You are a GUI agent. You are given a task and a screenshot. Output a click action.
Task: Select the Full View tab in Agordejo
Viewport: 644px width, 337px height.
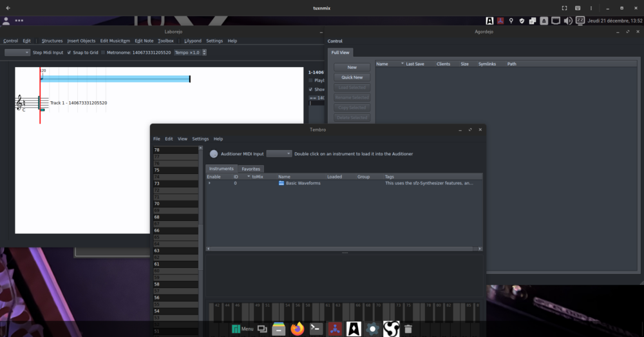click(341, 53)
